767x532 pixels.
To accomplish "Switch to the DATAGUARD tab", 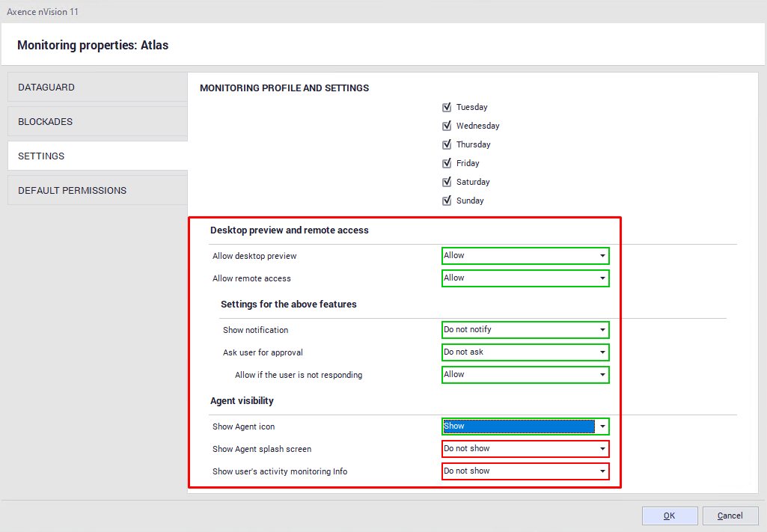I will click(x=97, y=88).
